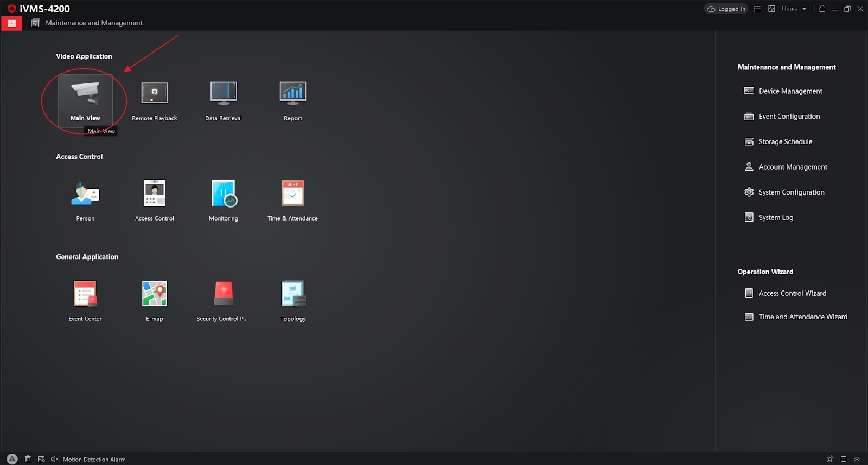Show the alarm warning triangle icon panel
Viewport: 868px width, 465px height.
pos(12,459)
